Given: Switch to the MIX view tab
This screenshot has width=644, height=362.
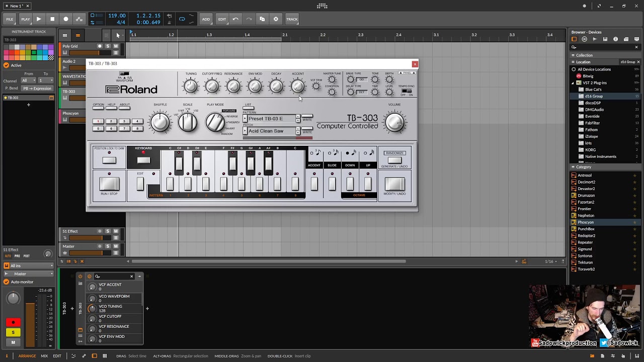Looking at the screenshot, I should click(44, 356).
